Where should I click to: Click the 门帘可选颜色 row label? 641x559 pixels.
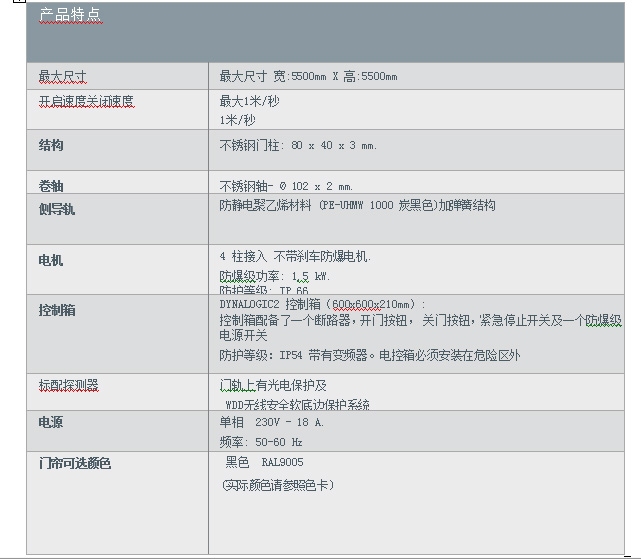pos(74,463)
